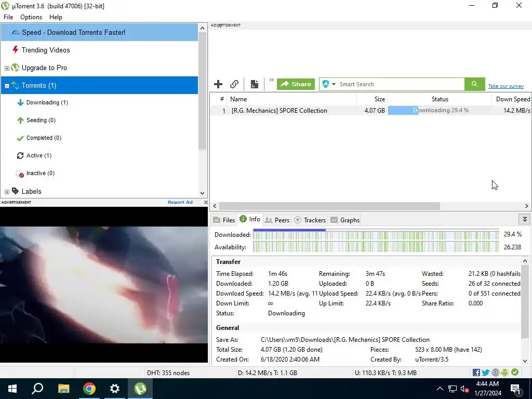Select the Completed (0) filter
Viewport: 532px width, 399px height.
click(44, 138)
